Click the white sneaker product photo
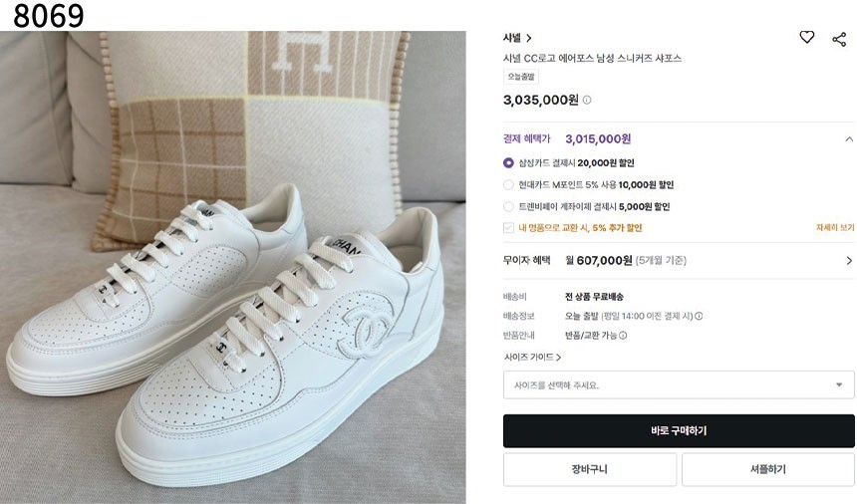 click(x=233, y=267)
